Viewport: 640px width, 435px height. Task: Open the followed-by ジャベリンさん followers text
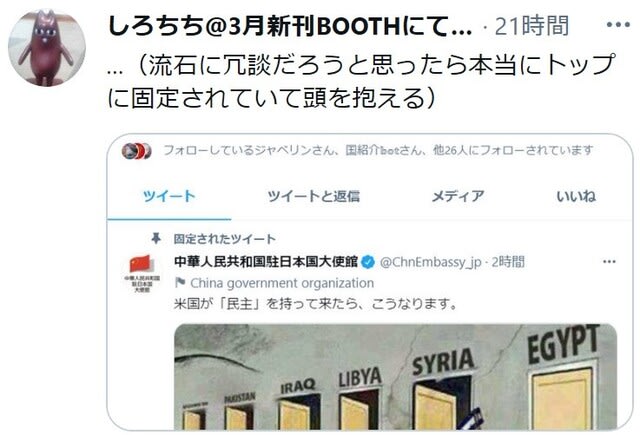click(378, 150)
